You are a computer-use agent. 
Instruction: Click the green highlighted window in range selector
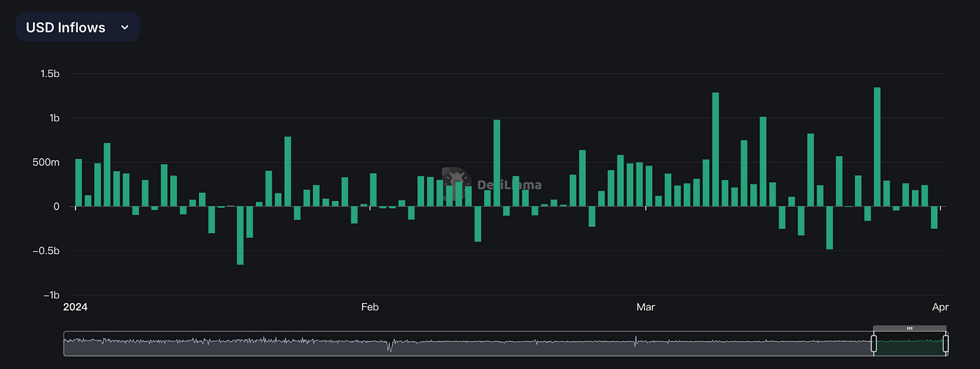[x=909, y=344]
